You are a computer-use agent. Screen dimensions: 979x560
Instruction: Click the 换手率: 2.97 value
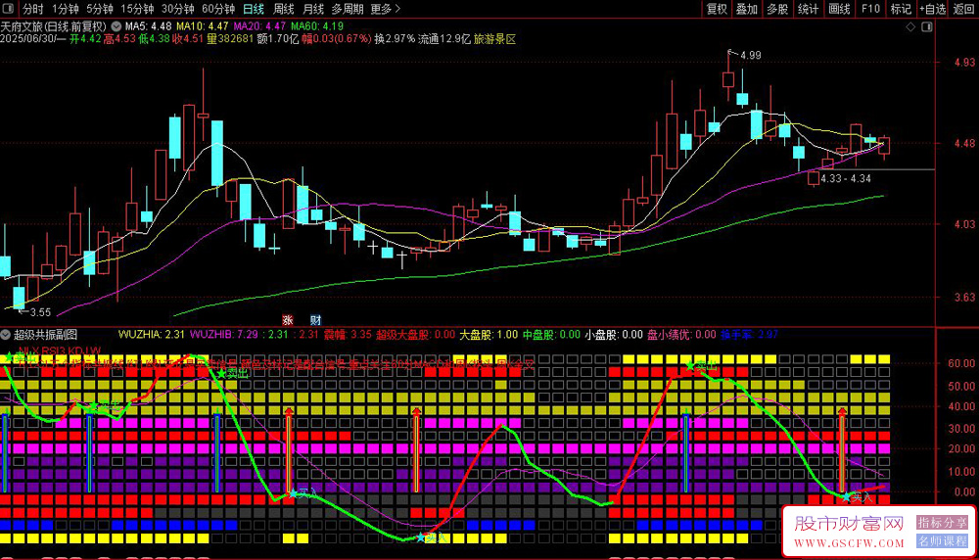tap(749, 335)
